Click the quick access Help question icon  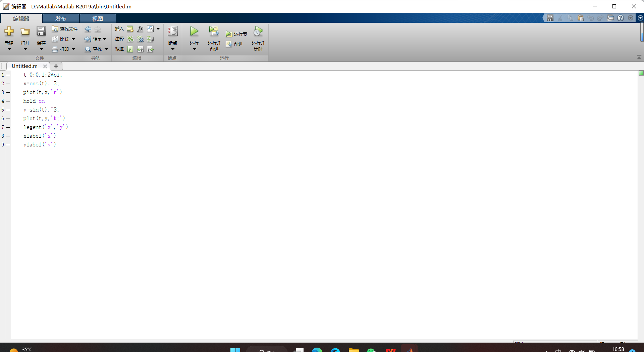click(x=621, y=18)
